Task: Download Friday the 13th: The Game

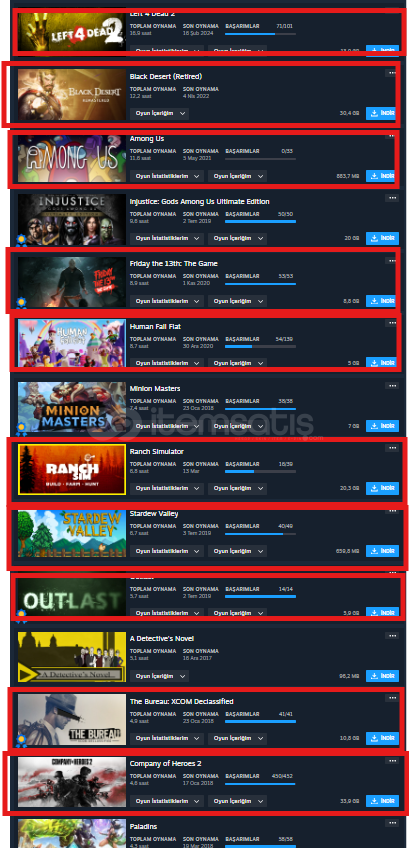Action: [382, 301]
